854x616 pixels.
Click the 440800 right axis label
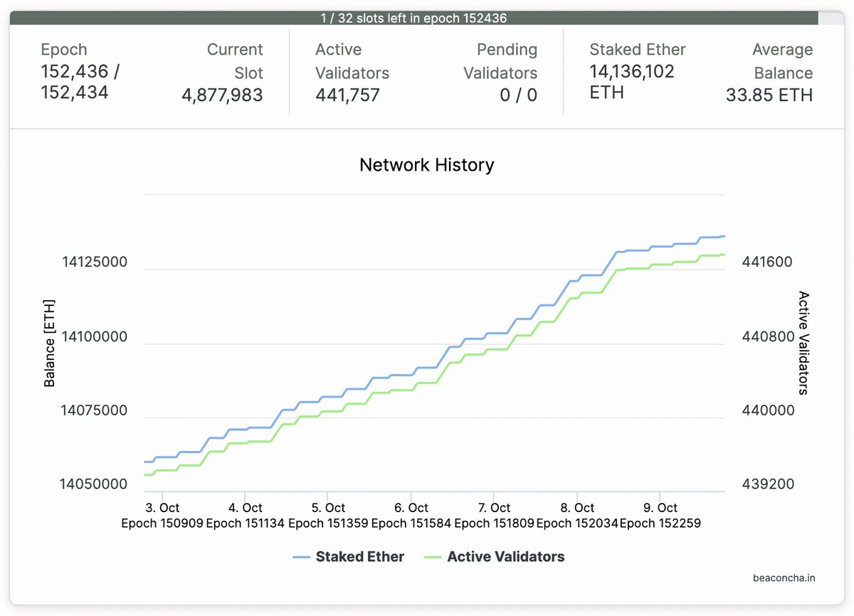pos(767,336)
